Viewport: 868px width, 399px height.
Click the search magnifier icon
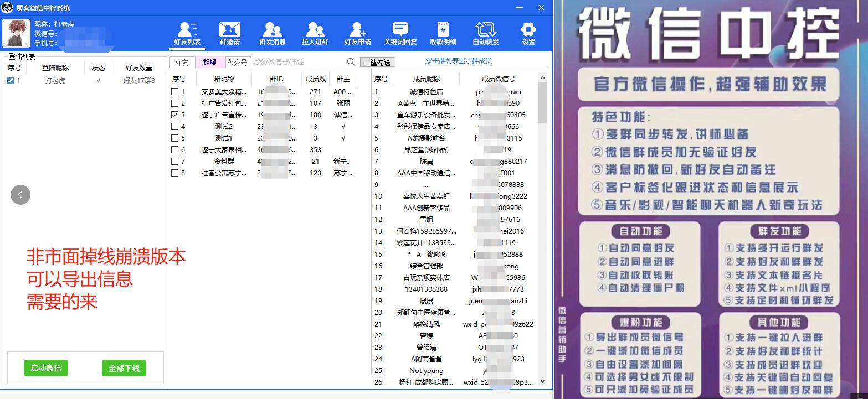pos(351,62)
